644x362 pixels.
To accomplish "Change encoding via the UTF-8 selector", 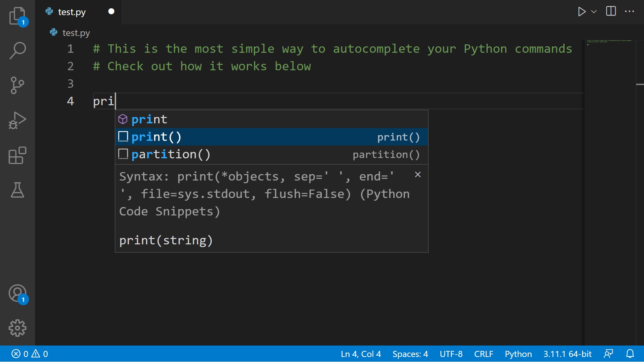I will [451, 354].
